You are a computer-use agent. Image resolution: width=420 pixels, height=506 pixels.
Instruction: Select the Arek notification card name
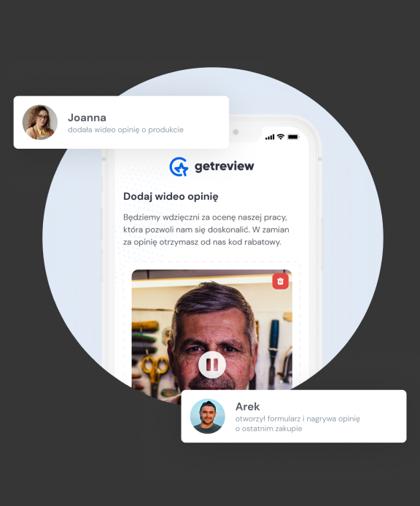click(x=248, y=407)
